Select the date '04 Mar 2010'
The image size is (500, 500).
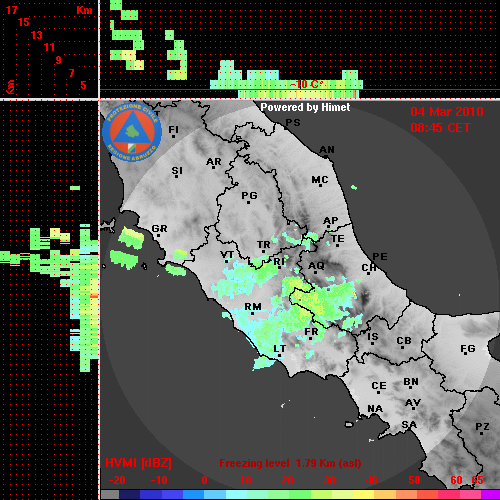click(447, 112)
